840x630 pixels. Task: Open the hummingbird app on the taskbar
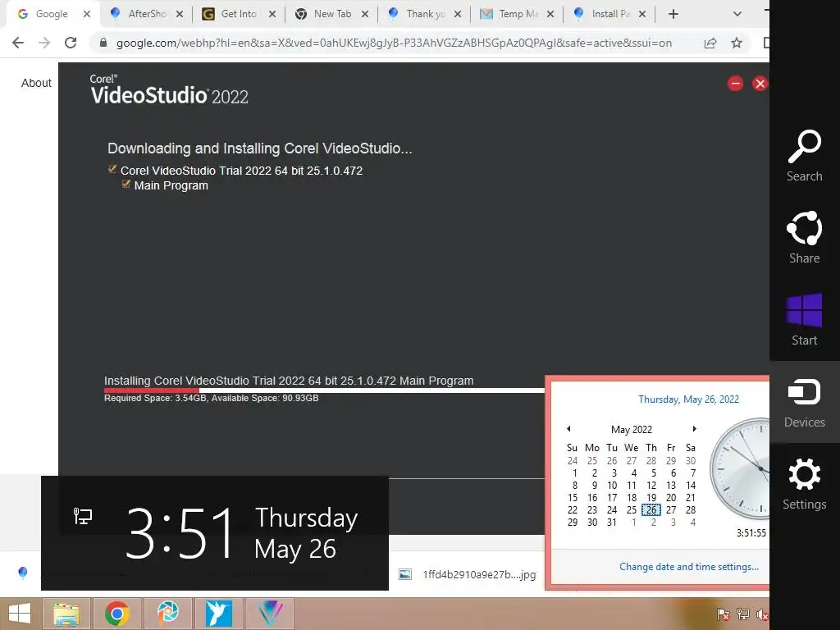click(x=218, y=614)
